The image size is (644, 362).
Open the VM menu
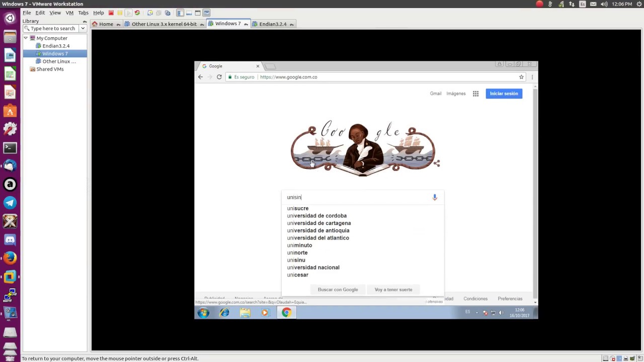[x=69, y=13]
